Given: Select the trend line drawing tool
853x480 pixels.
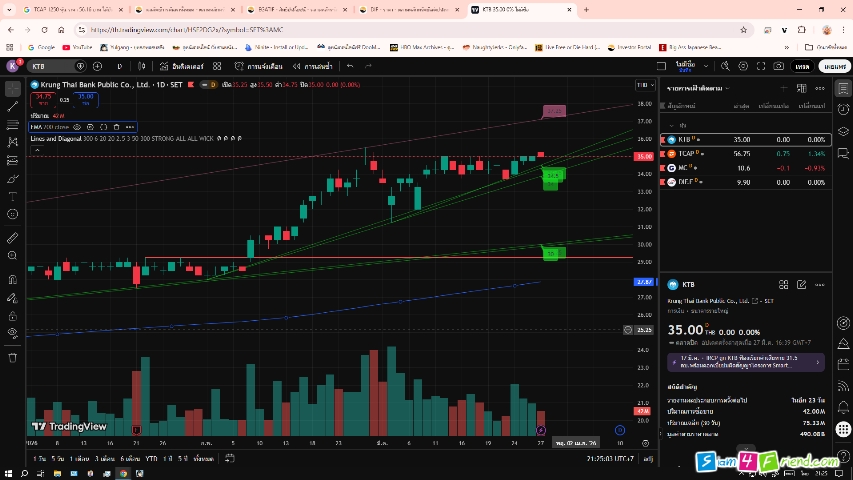Looking at the screenshot, I should [12, 106].
